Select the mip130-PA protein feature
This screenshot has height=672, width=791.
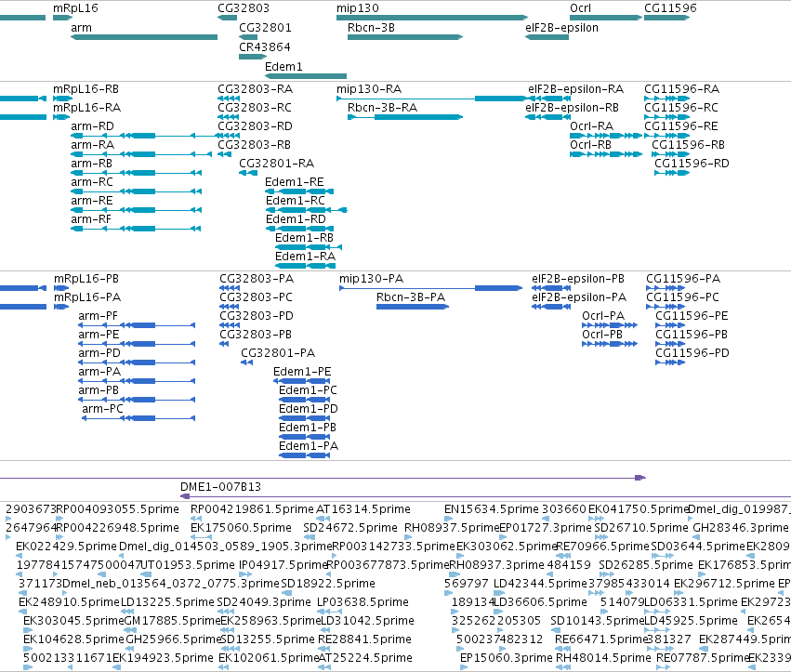click(430, 288)
